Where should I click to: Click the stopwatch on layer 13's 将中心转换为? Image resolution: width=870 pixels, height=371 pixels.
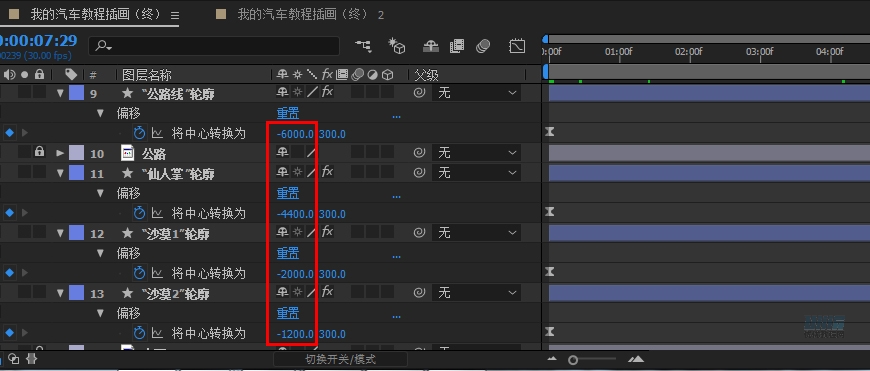tap(140, 333)
